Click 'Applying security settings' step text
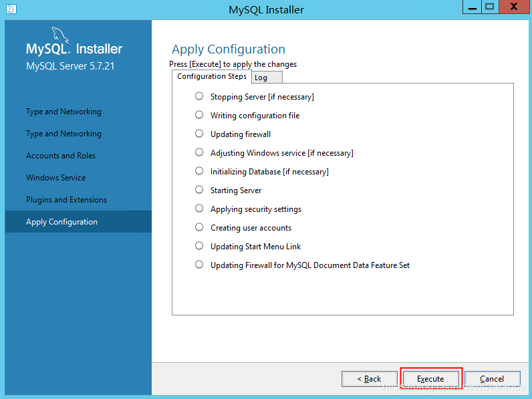532x399 pixels. click(x=256, y=209)
